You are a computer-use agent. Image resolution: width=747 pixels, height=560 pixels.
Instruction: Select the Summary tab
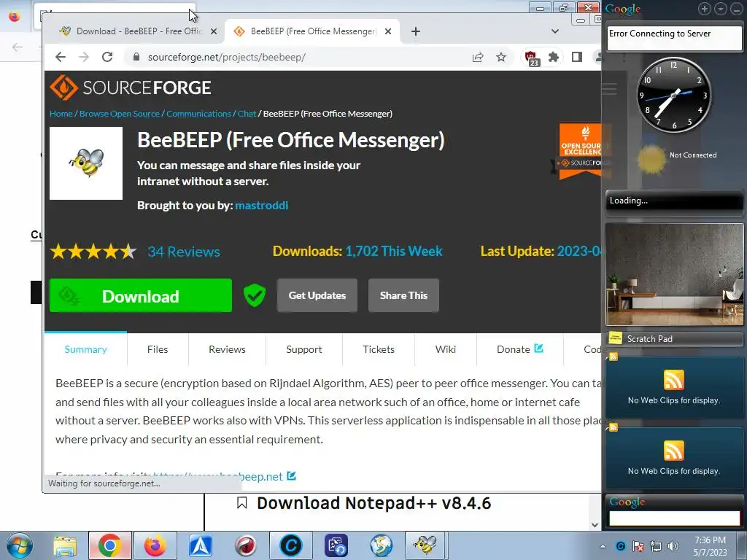coord(86,349)
